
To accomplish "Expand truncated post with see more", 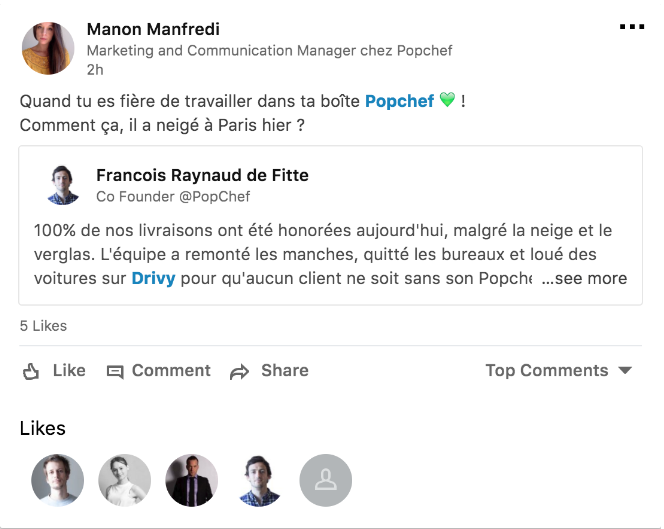I will tap(585, 278).
